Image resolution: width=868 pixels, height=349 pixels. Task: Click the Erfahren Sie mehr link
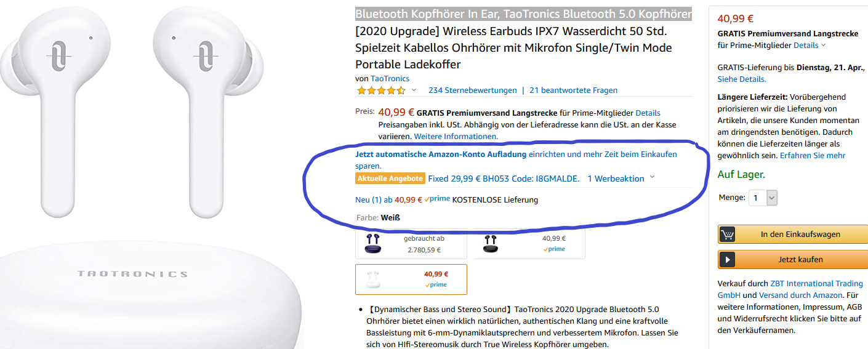(x=813, y=156)
